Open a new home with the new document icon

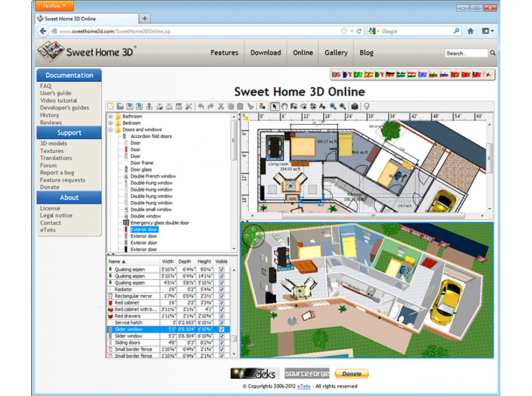110,106
